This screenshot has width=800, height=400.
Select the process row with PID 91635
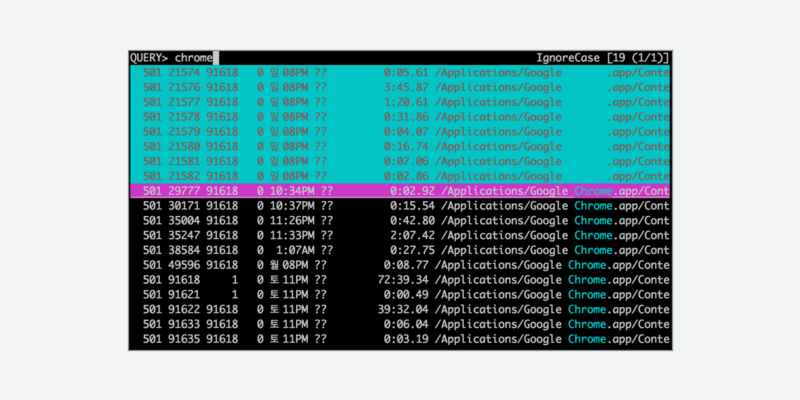click(399, 339)
